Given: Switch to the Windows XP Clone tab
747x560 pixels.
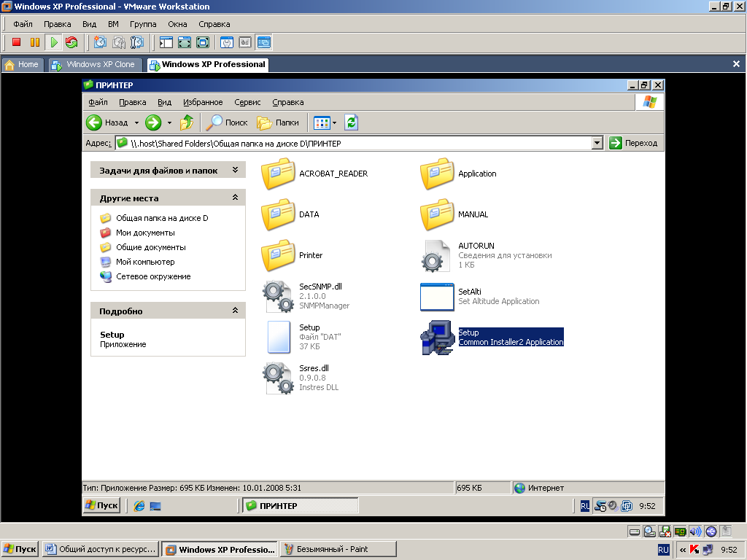Looking at the screenshot, I should coord(94,64).
